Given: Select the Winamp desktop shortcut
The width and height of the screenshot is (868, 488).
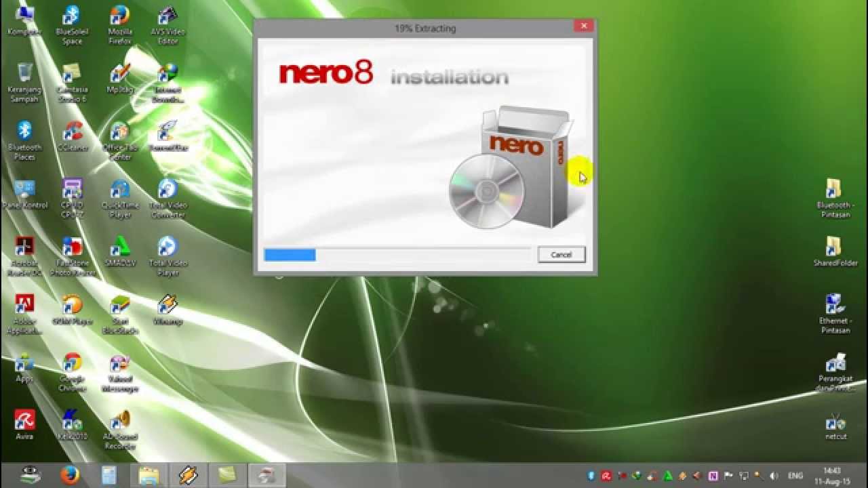Looking at the screenshot, I should point(167,310).
